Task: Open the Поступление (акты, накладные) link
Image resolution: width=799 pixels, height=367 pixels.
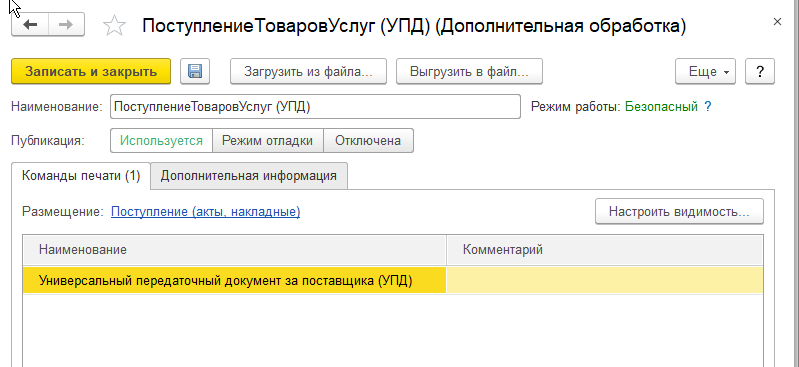Action: (205, 212)
